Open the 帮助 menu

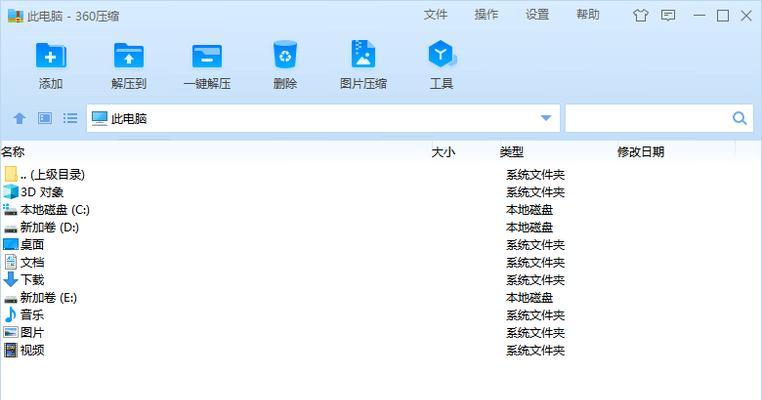[588, 15]
